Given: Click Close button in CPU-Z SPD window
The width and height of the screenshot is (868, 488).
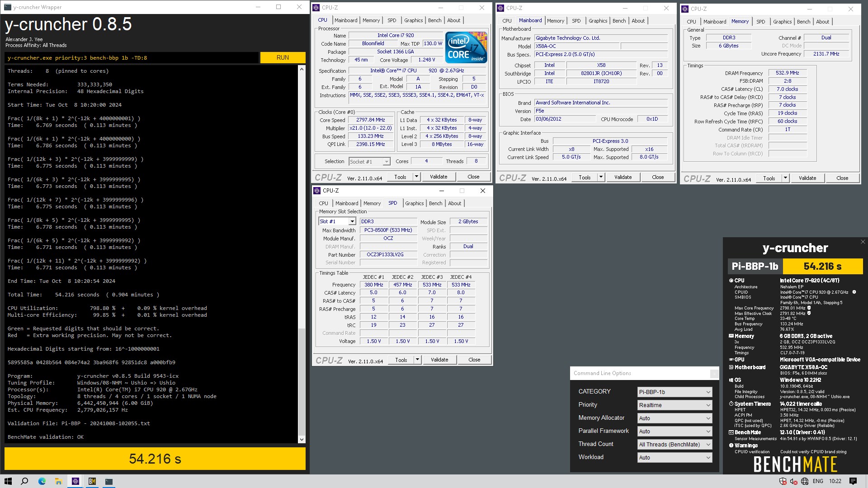Looking at the screenshot, I should (x=474, y=360).
